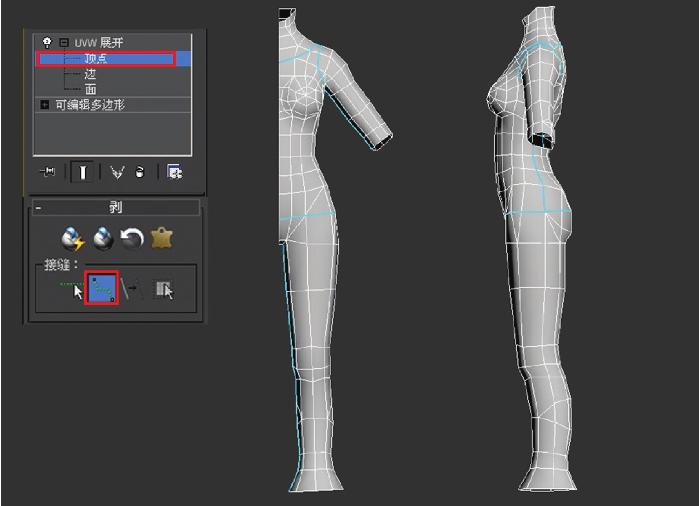Select the 边 sub-object level
The image size is (699, 506).
(90, 74)
